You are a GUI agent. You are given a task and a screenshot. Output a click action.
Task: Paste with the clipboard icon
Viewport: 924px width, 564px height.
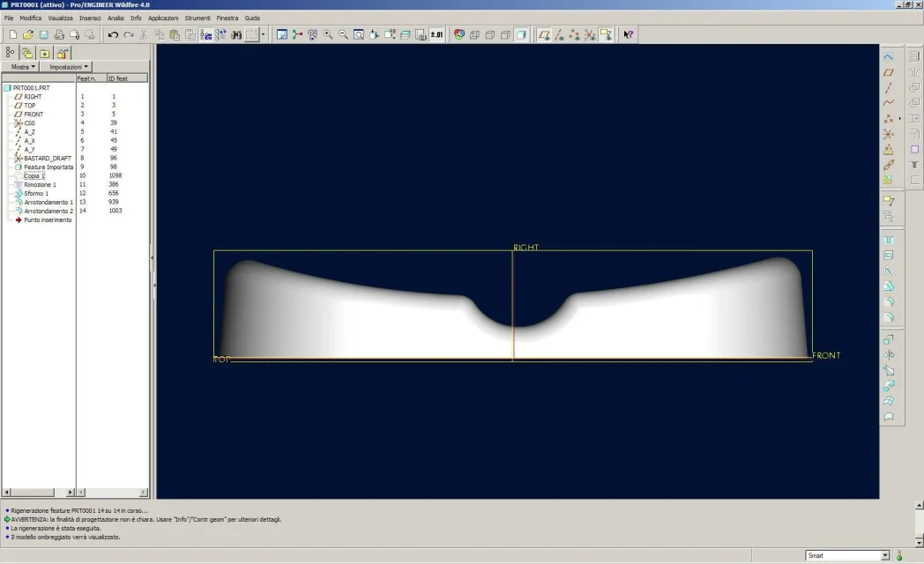click(175, 34)
